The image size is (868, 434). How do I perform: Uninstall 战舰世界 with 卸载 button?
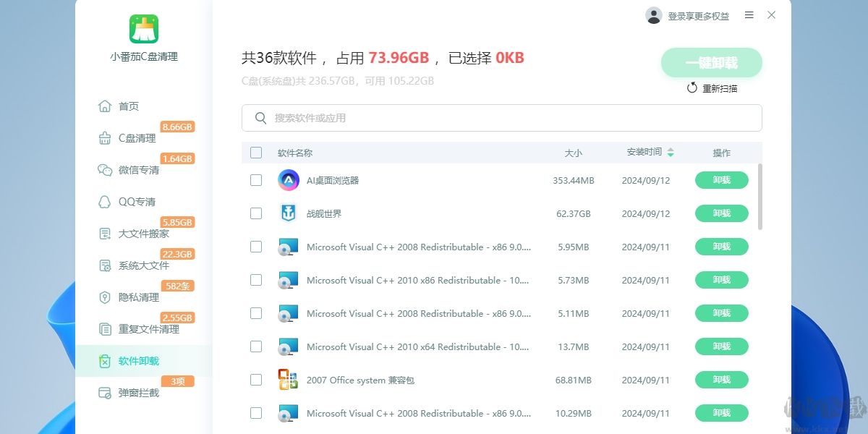point(722,213)
